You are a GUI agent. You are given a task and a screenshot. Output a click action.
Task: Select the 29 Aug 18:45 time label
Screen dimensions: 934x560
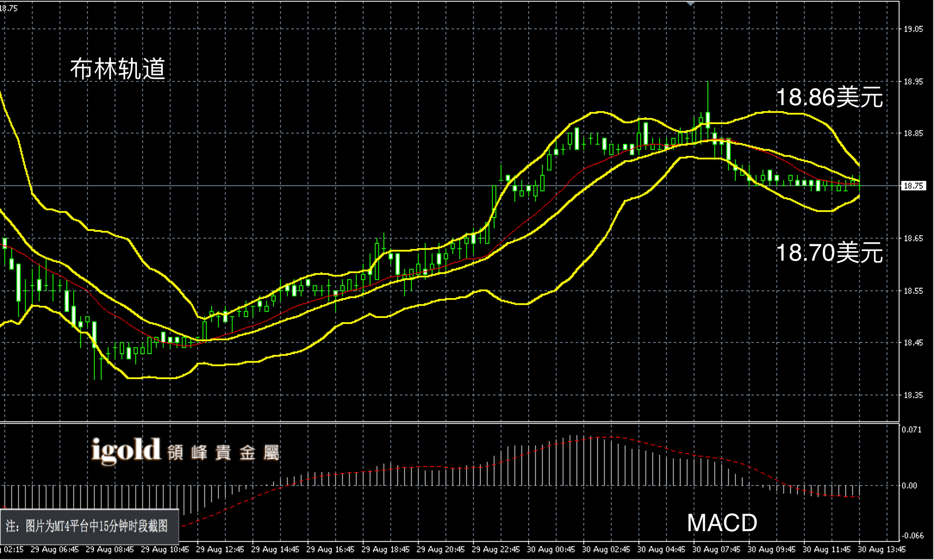point(385,550)
